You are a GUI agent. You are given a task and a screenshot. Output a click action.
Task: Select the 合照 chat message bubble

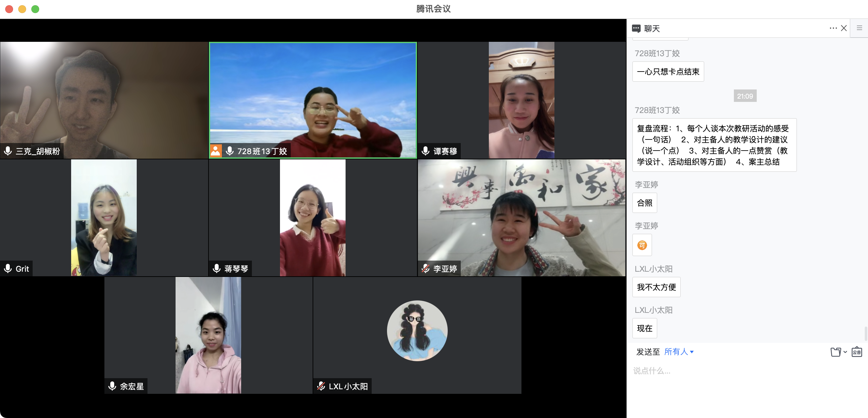point(644,203)
